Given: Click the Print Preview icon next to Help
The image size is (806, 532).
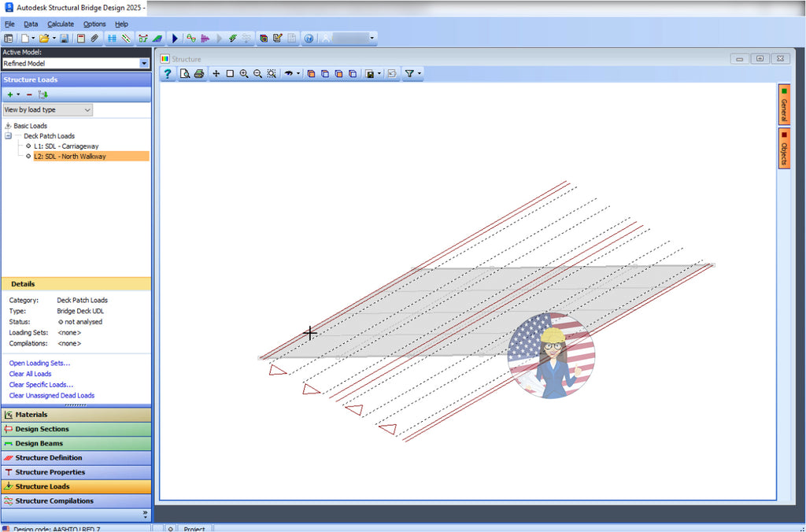Looking at the screenshot, I should [183, 72].
